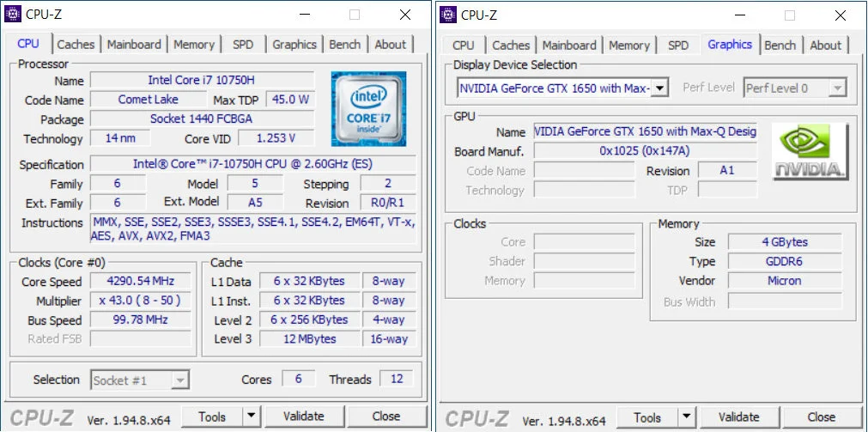Open the Bench tab in right window
Screen dimensions: 868x432
[780, 46]
